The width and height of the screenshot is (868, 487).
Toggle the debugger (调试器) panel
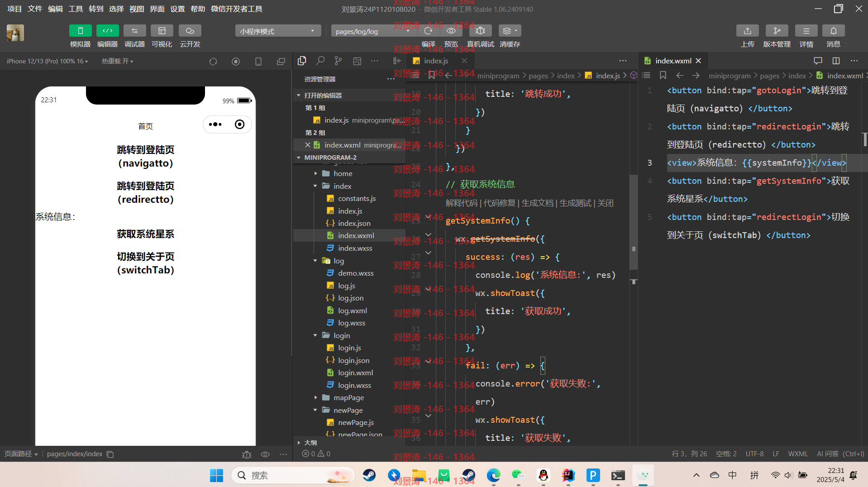134,31
